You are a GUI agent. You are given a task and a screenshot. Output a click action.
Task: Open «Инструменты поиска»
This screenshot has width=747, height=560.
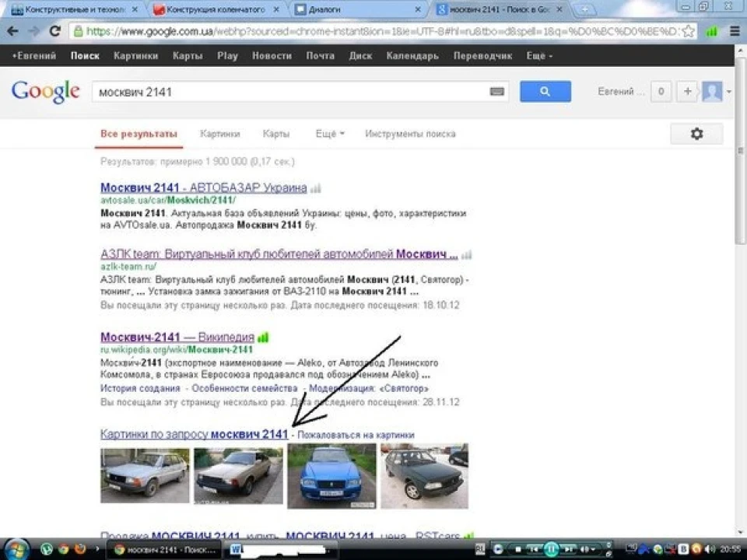(x=410, y=134)
